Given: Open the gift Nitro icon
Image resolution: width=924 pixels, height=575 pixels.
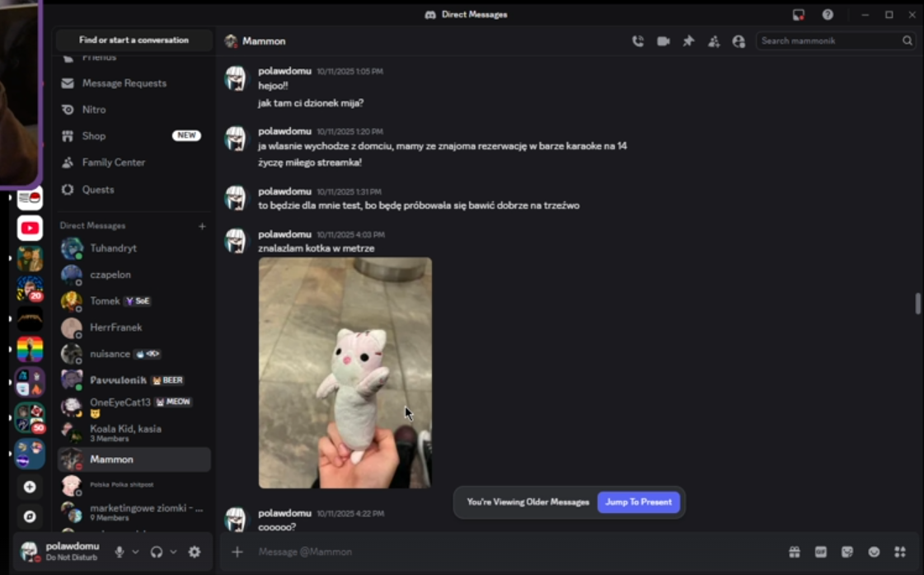Looking at the screenshot, I should point(795,552).
